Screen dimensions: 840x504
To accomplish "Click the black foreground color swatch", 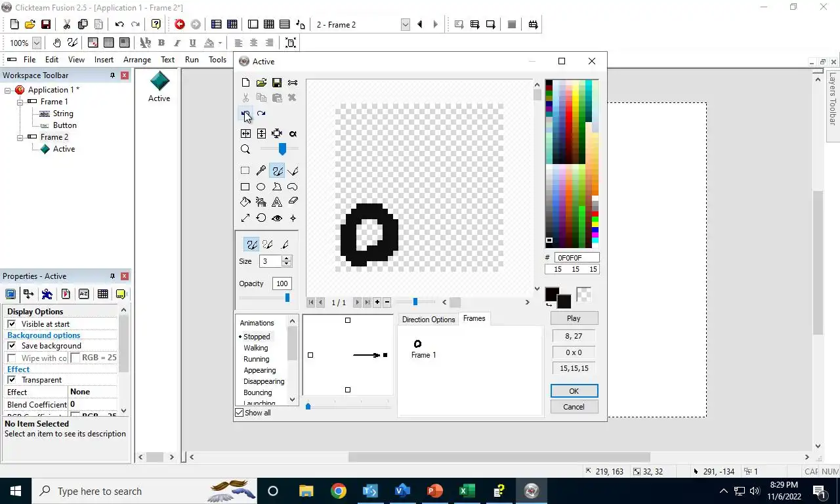I will [x=552, y=295].
